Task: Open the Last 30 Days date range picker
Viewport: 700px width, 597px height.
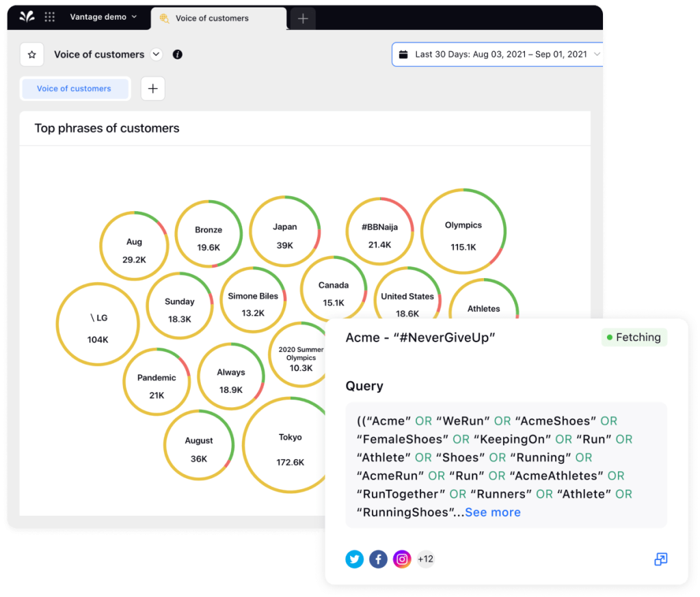Action: pyautogui.click(x=498, y=55)
